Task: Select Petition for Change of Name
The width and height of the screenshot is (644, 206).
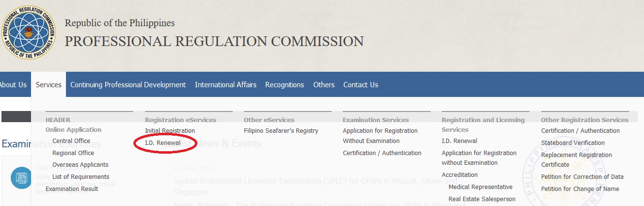Action: click(580, 189)
